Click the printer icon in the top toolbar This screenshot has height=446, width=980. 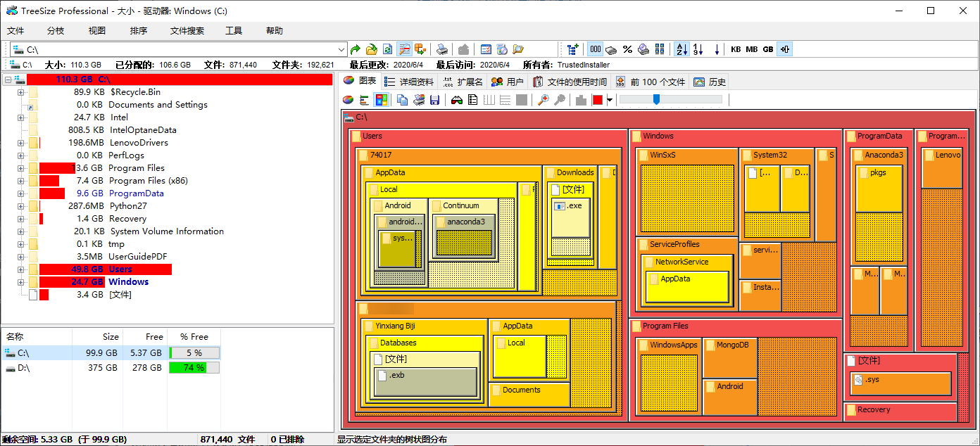click(x=441, y=49)
